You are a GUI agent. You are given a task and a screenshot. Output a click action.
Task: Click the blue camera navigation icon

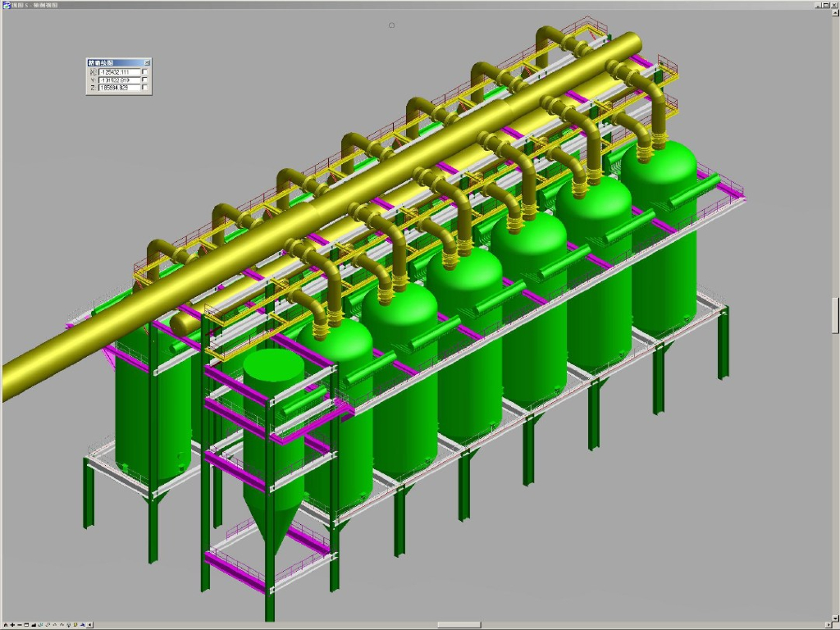coord(83,624)
